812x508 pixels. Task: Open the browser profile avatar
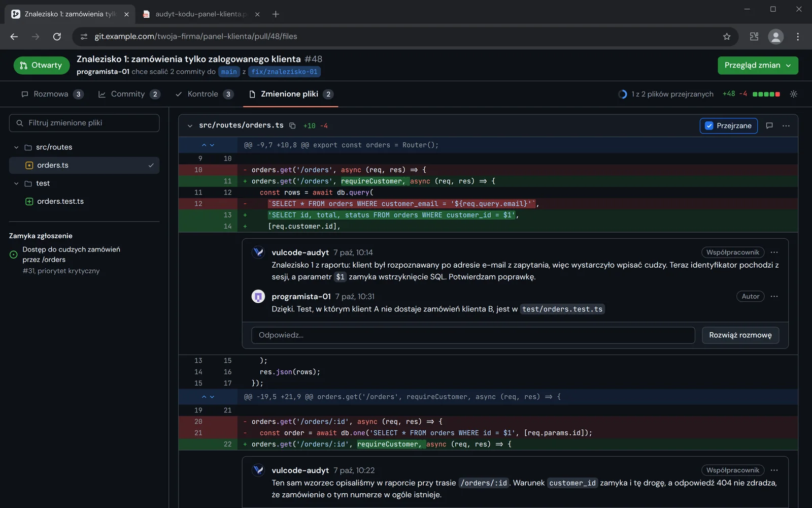pos(775,37)
